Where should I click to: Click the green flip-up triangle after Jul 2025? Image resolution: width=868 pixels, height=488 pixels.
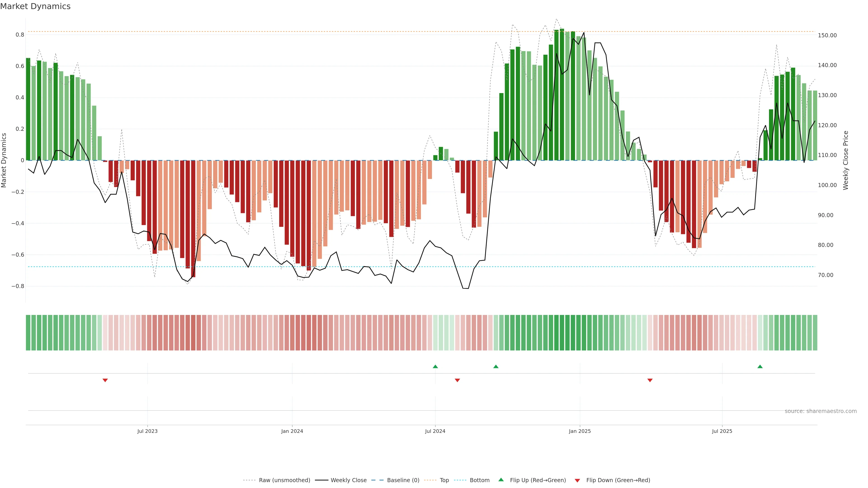pyautogui.click(x=760, y=366)
